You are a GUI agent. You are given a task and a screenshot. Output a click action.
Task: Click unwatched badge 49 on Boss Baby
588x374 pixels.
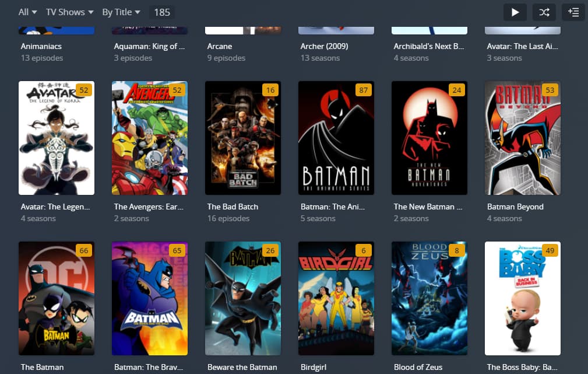550,250
